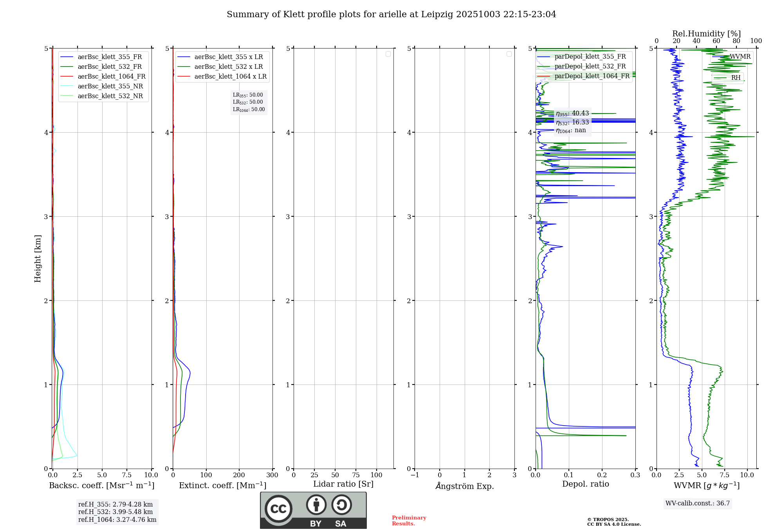
Task: Click the ShareAlike circular arrow icon
Action: pos(341,505)
